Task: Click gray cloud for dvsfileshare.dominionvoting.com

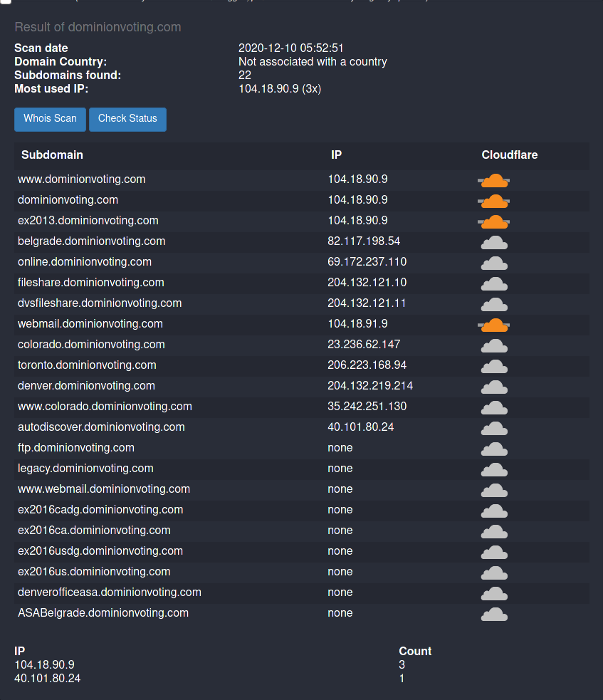Action: pos(494,304)
